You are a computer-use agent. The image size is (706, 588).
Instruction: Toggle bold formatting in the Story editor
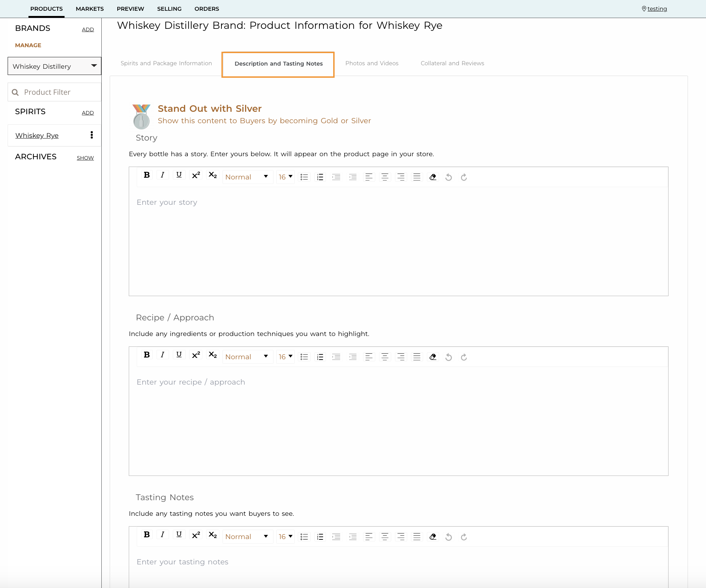pyautogui.click(x=147, y=177)
